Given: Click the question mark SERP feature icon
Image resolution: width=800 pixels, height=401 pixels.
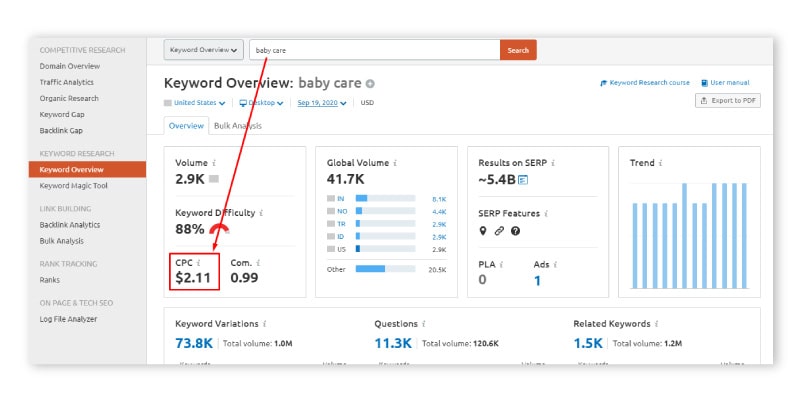Looking at the screenshot, I should coord(515,231).
